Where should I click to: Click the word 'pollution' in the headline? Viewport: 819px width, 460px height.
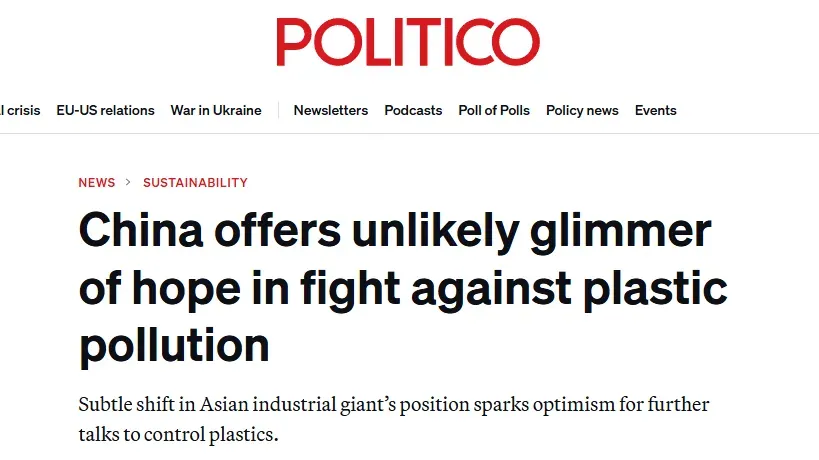[174, 345]
